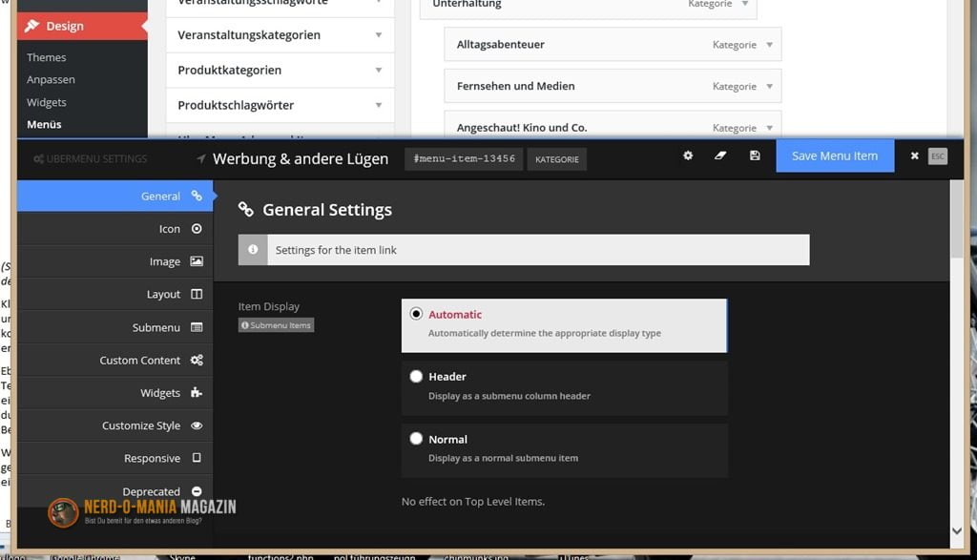Click the "Item Display" setting label

pyautogui.click(x=268, y=306)
